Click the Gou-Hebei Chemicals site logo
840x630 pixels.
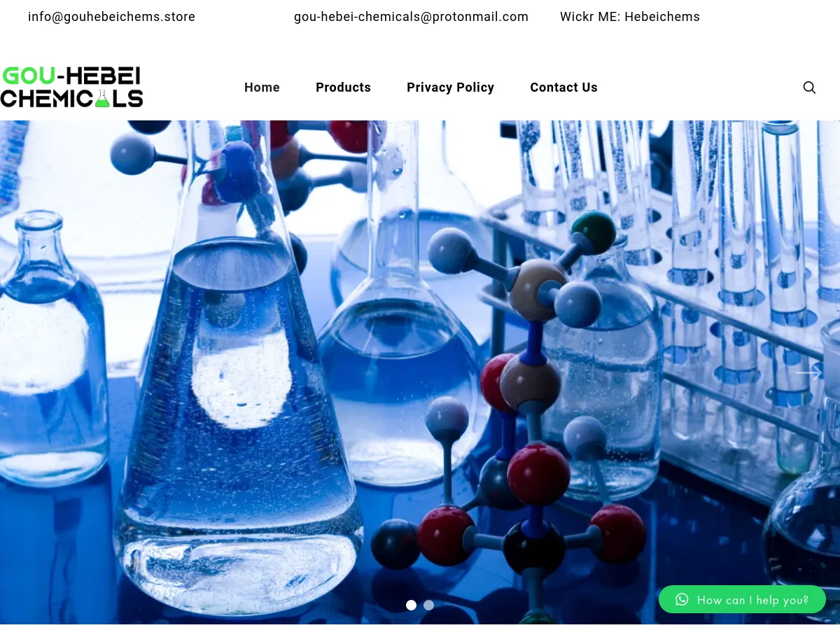pos(71,87)
